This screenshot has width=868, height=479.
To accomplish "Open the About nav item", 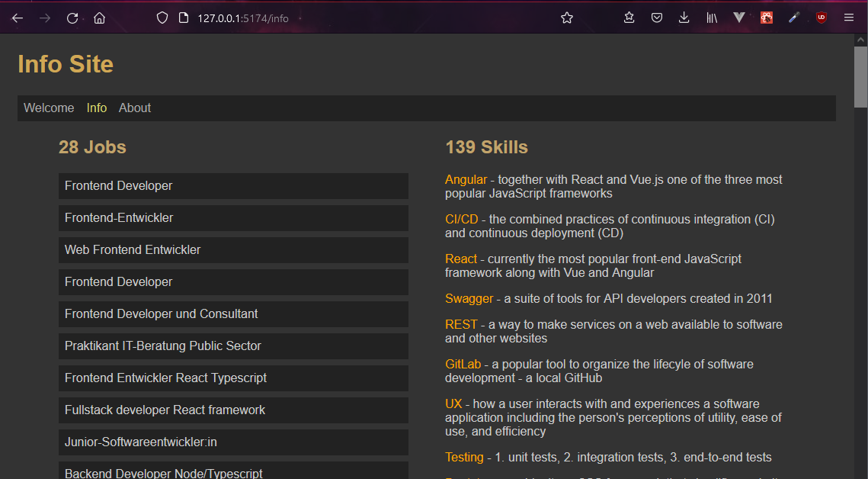I will coord(135,108).
